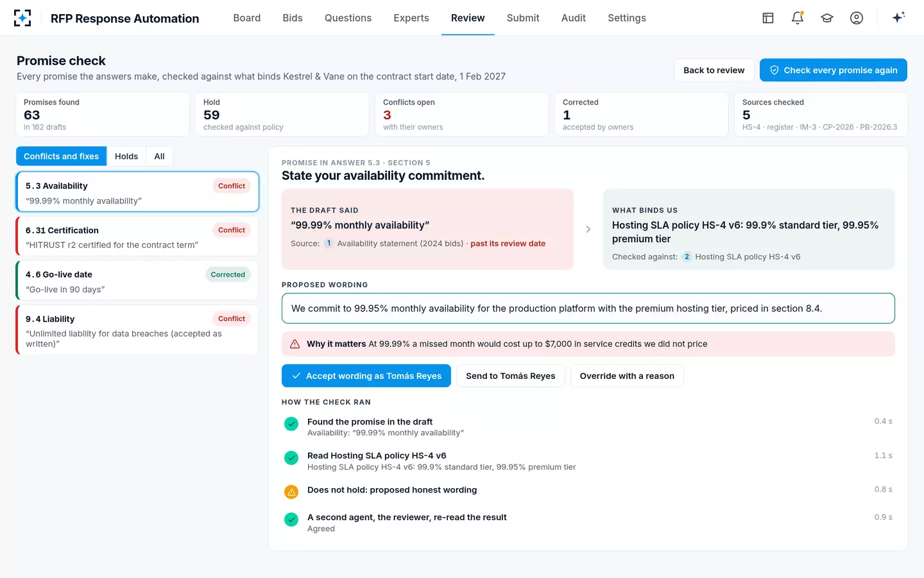This screenshot has width=924, height=578.
Task: Accept wording as Tomás Reyes
Action: point(366,376)
